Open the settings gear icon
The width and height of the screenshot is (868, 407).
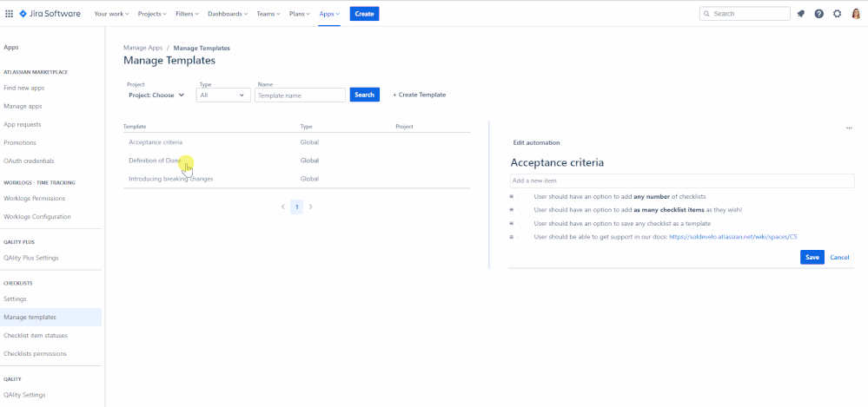coord(837,14)
